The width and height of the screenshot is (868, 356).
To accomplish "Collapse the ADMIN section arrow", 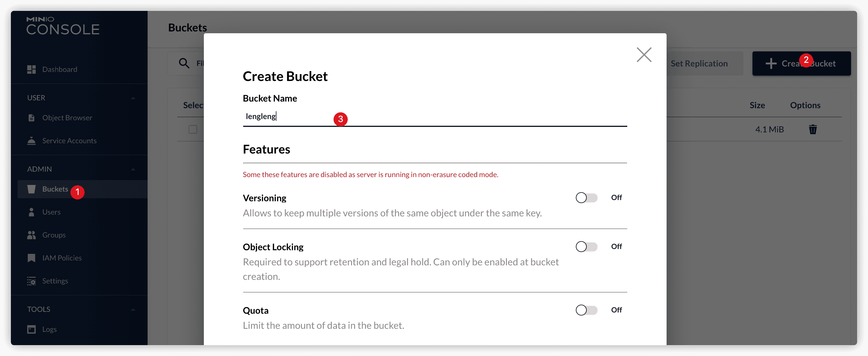I will click(x=133, y=170).
